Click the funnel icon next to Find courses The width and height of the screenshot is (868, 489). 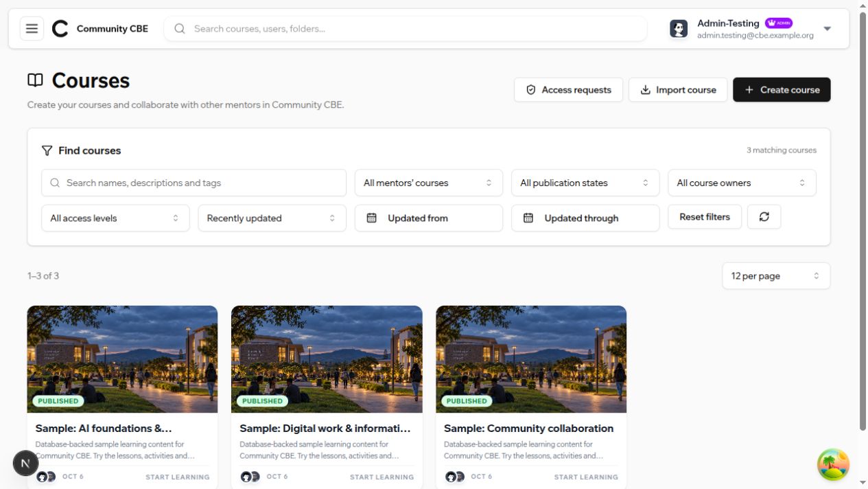click(x=47, y=150)
